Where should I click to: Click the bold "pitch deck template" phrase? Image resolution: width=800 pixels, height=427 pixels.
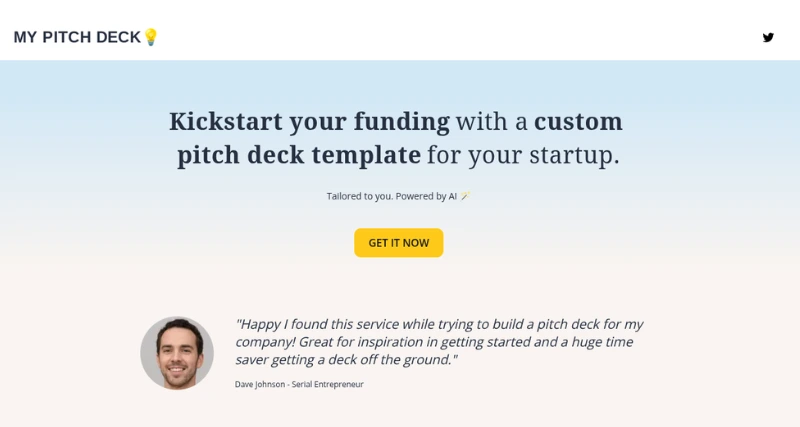click(299, 155)
